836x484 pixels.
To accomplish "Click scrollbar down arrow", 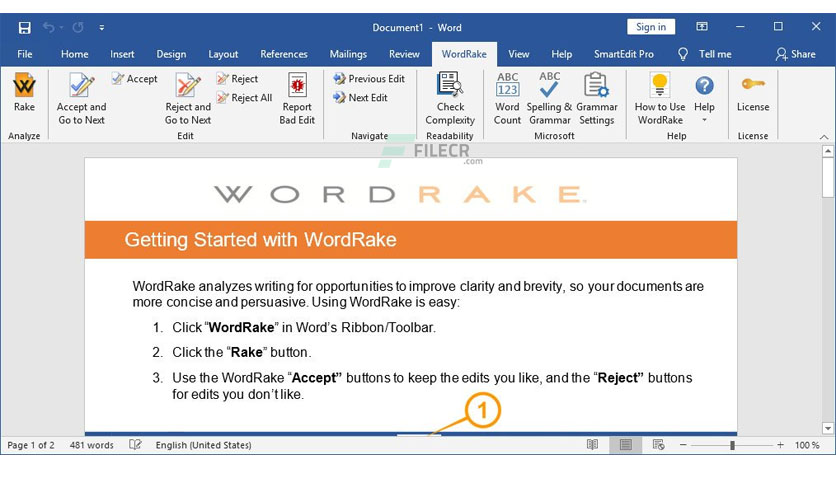I will [x=827, y=427].
